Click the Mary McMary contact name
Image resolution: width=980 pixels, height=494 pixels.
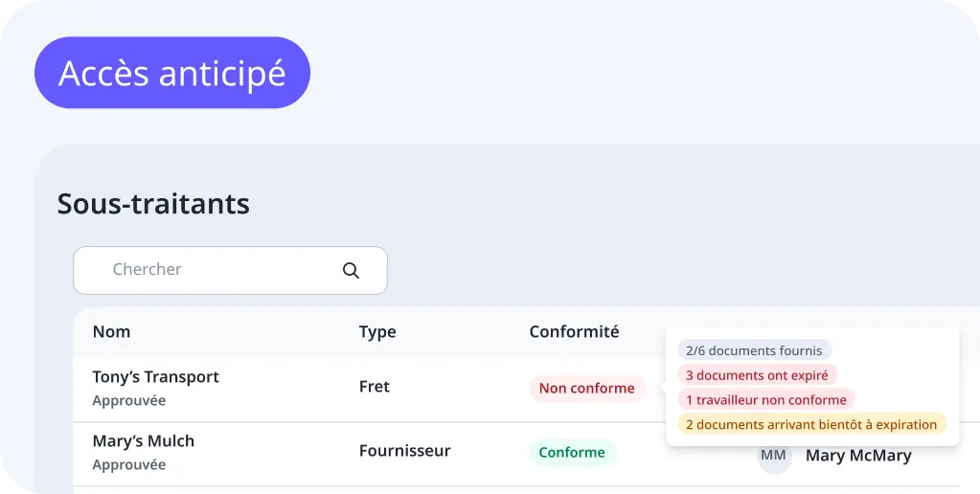(x=858, y=456)
